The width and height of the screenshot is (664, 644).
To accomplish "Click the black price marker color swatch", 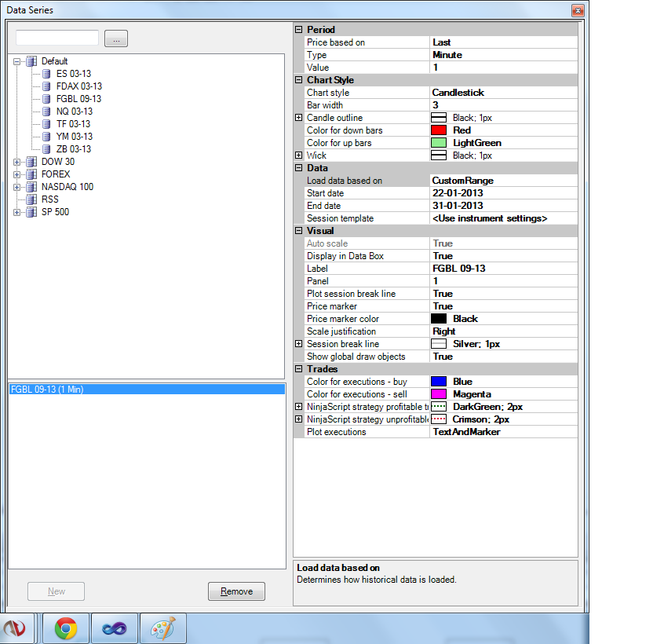I will pyautogui.click(x=439, y=319).
